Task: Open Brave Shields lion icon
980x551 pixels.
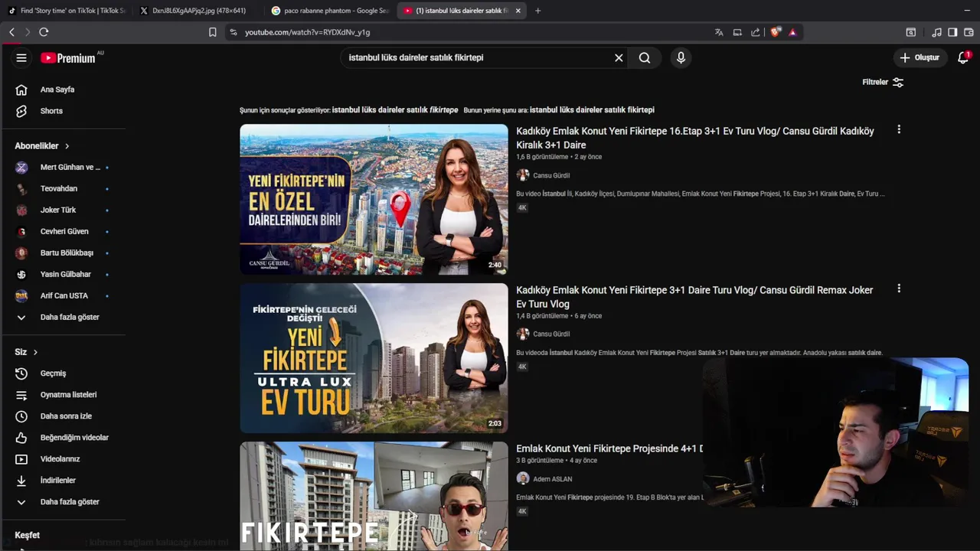Action: (x=776, y=32)
